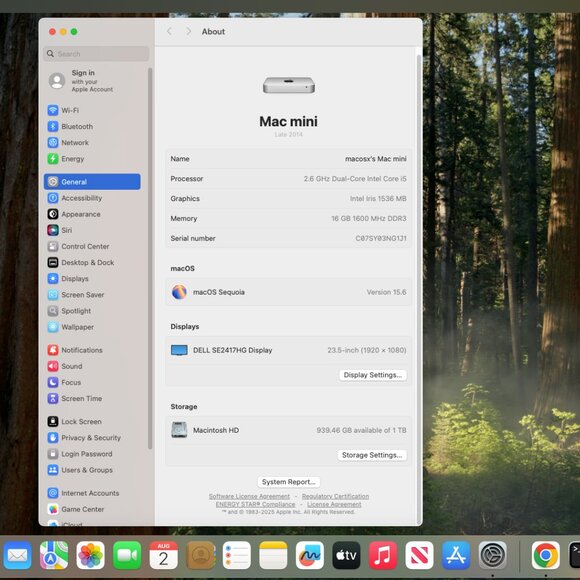Open Mail from the Dock

point(17,555)
